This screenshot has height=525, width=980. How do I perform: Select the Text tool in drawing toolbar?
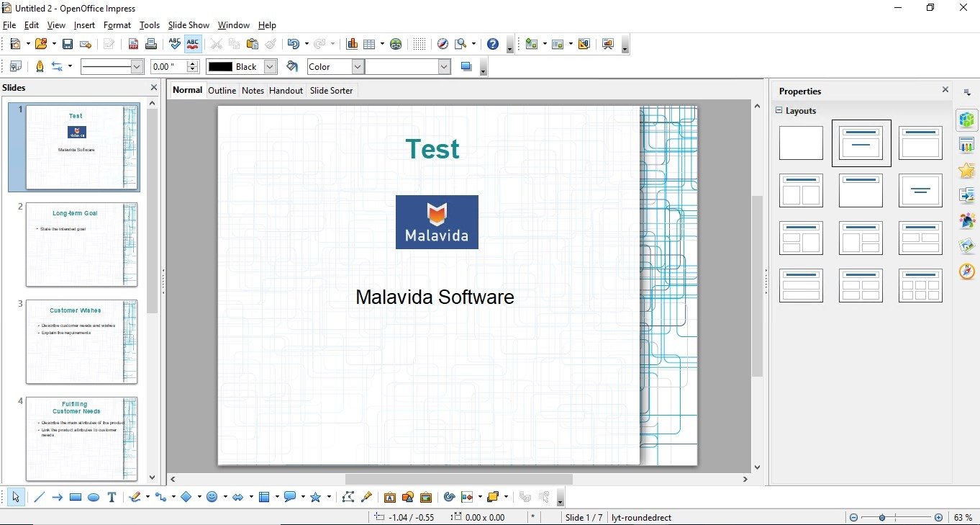(x=112, y=497)
